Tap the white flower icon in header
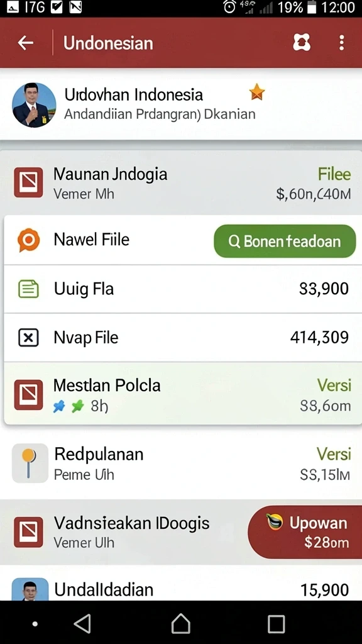Viewport: 362px width, 644px height. click(x=302, y=42)
